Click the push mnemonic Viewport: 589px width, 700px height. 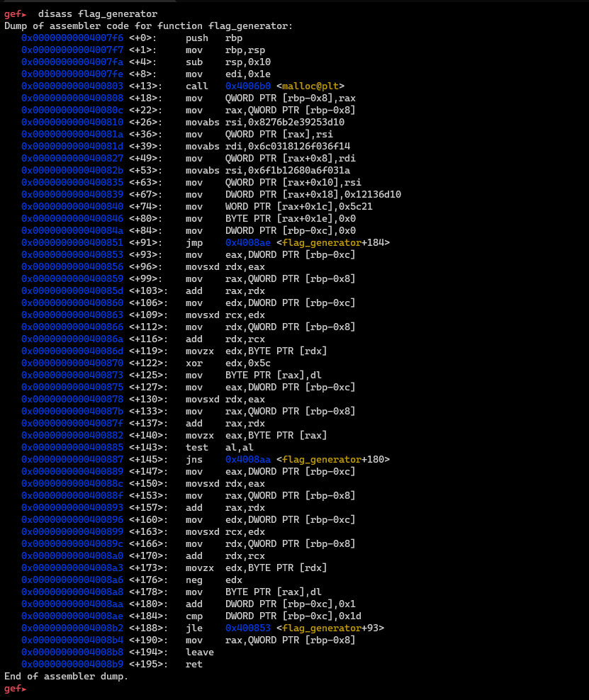(197, 38)
